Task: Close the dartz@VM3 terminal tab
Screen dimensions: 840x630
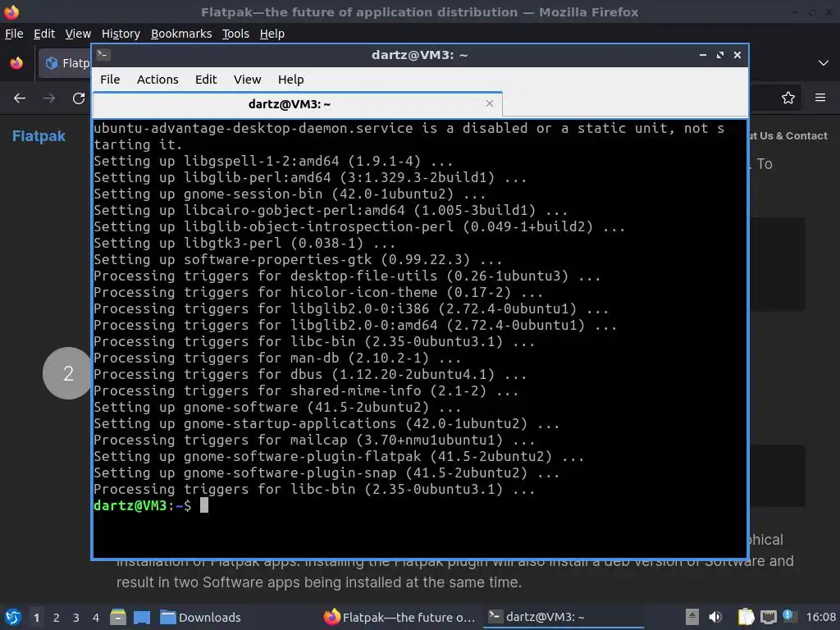Action: [x=489, y=103]
